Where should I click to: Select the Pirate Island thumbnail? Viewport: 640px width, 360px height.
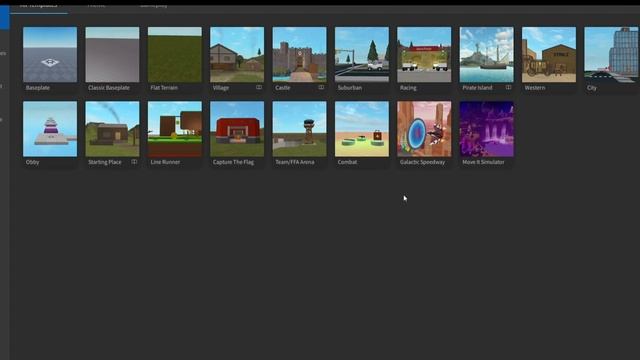click(x=487, y=55)
